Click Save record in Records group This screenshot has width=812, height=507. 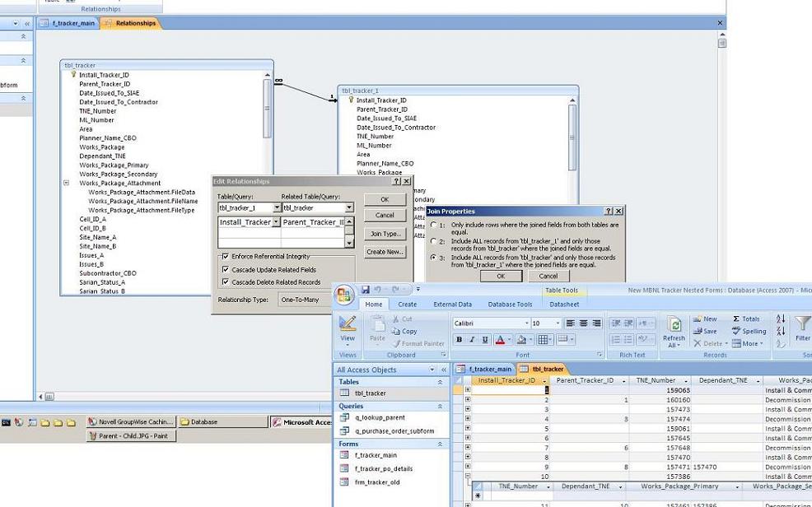[x=705, y=331]
